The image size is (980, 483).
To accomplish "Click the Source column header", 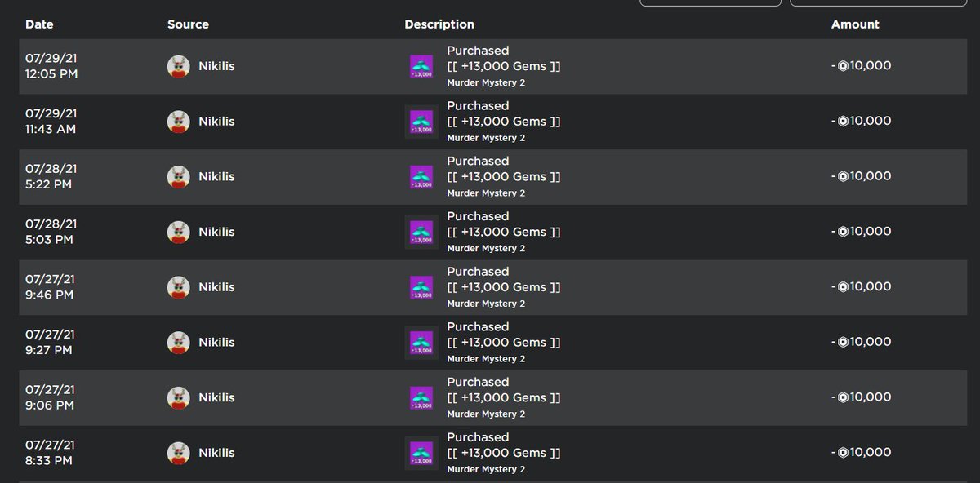I will pos(188,24).
